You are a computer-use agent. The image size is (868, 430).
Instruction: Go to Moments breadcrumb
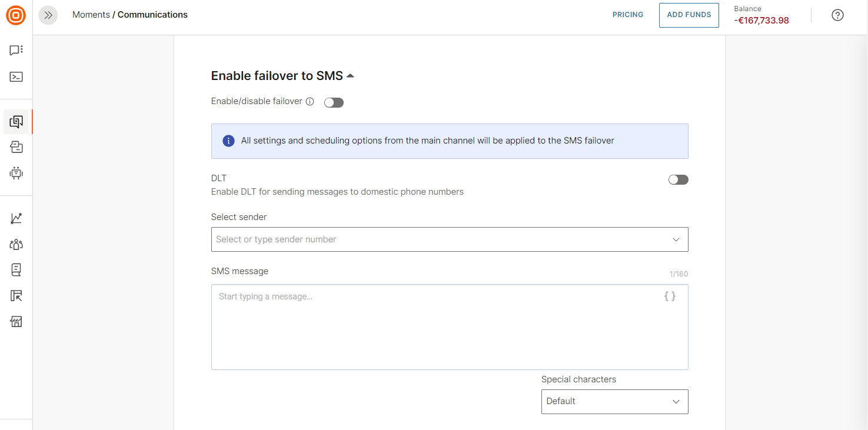91,15
